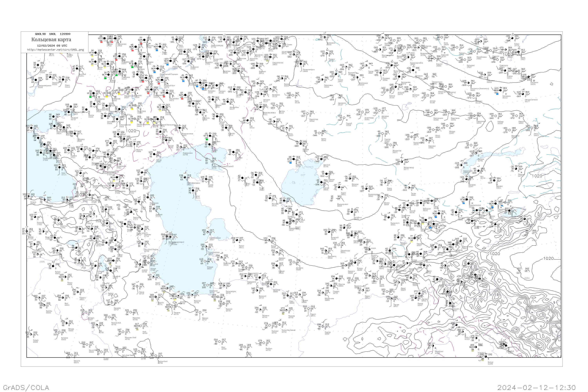
Task: Click the Балхаш 35796 station name label
Action: point(481,160)
